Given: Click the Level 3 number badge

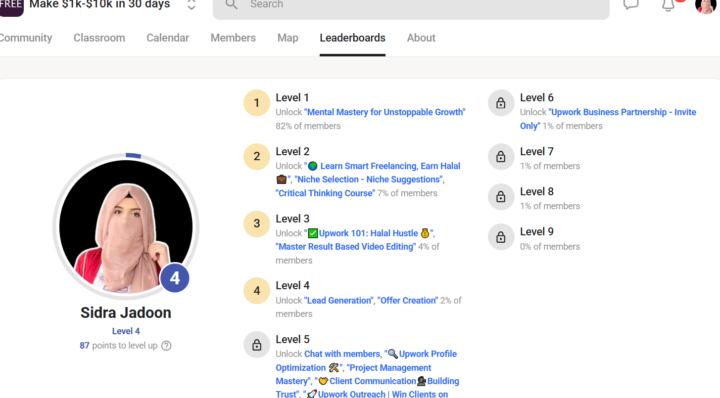Looking at the screenshot, I should [256, 224].
